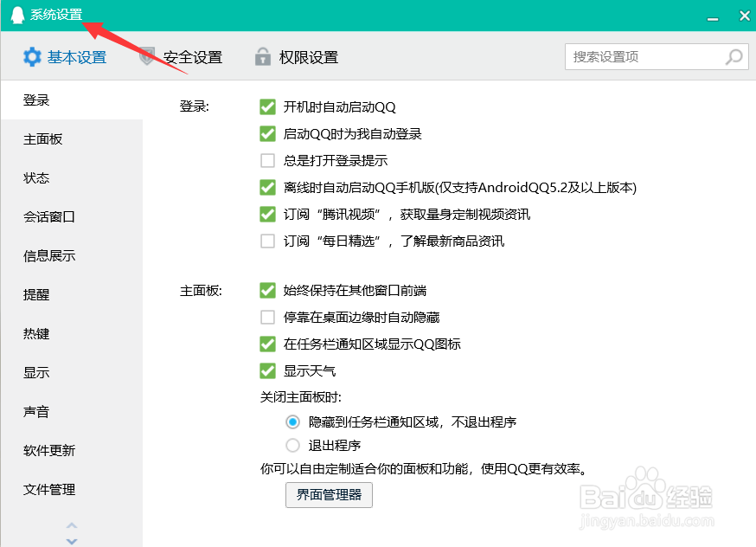The width and height of the screenshot is (756, 547).
Task: Select 退出程序 radio option
Action: [292, 445]
